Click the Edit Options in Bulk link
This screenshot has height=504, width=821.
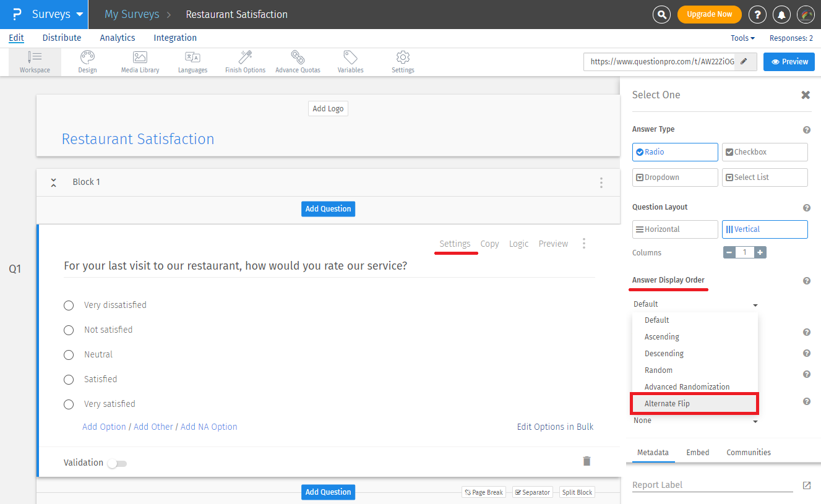coord(555,427)
